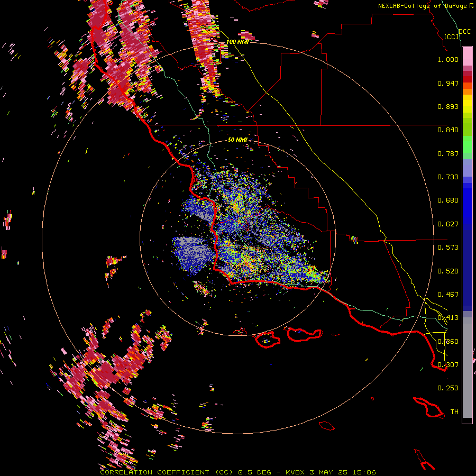Click the 0.840 scale value

[448, 130]
